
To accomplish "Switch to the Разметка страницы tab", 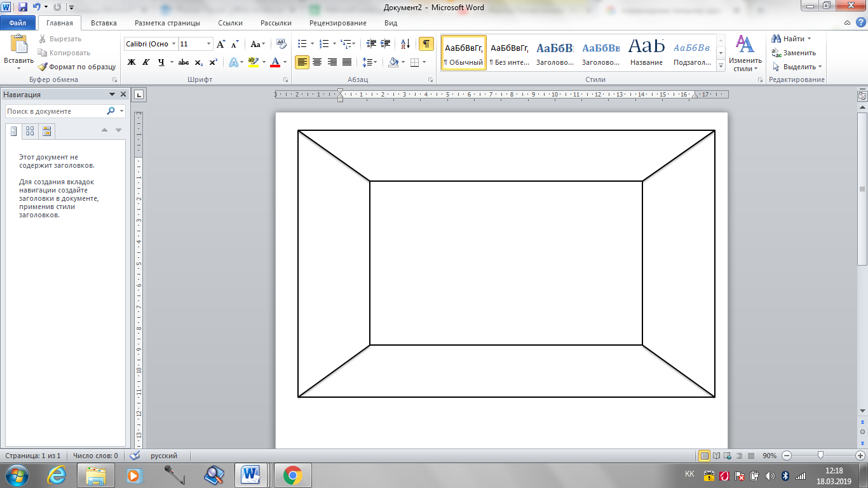I will [x=167, y=23].
